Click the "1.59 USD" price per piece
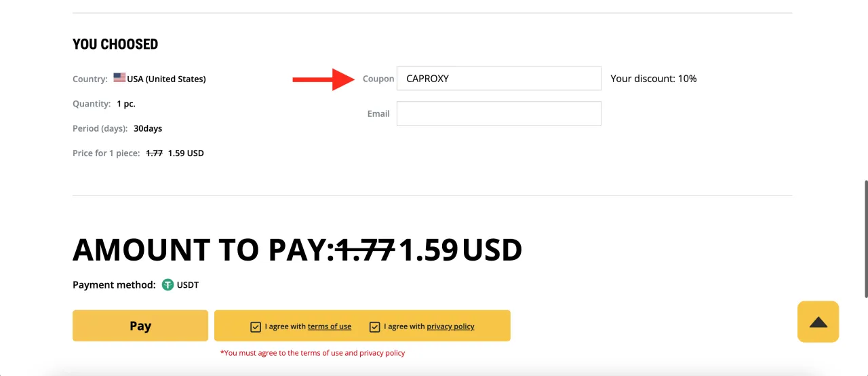 pos(186,153)
